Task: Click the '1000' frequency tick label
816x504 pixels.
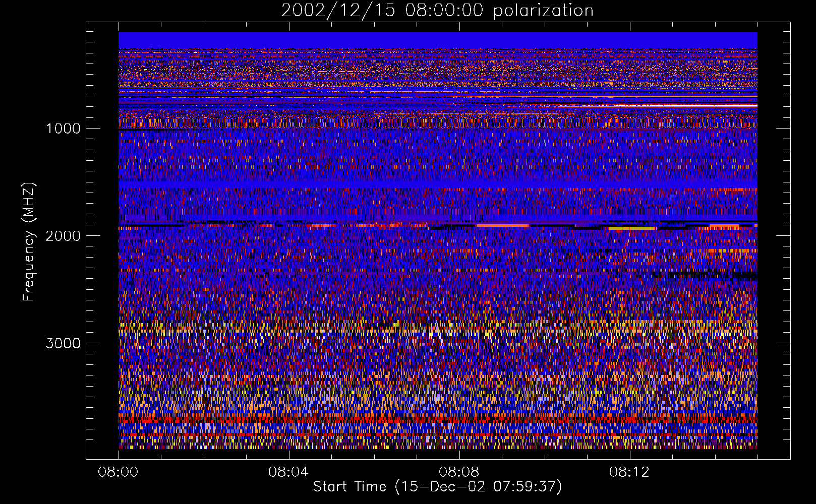Action: click(63, 129)
